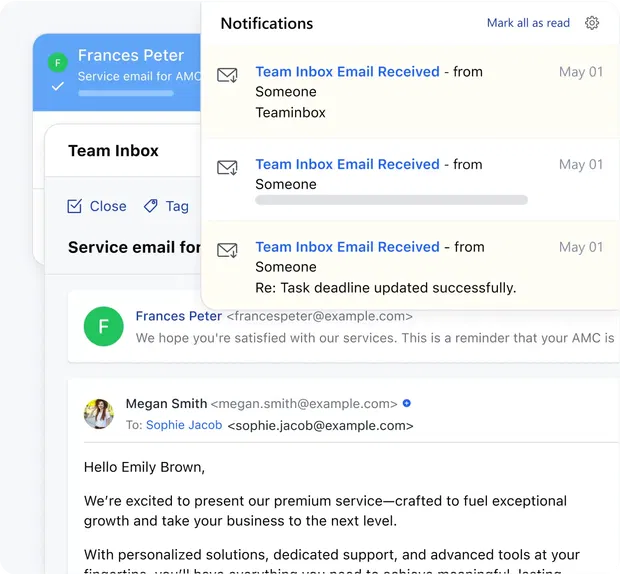This screenshot has height=574, width=620.
Task: Click the envelope icon beside the Task deadline notification
Action: click(x=227, y=250)
